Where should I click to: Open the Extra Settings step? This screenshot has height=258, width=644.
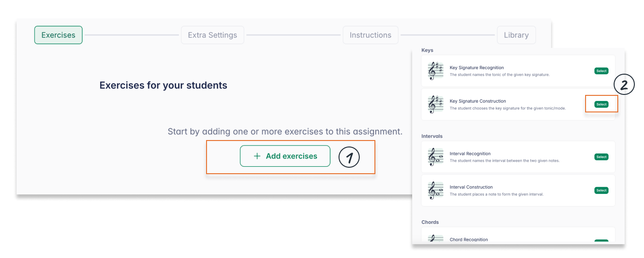pyautogui.click(x=213, y=35)
